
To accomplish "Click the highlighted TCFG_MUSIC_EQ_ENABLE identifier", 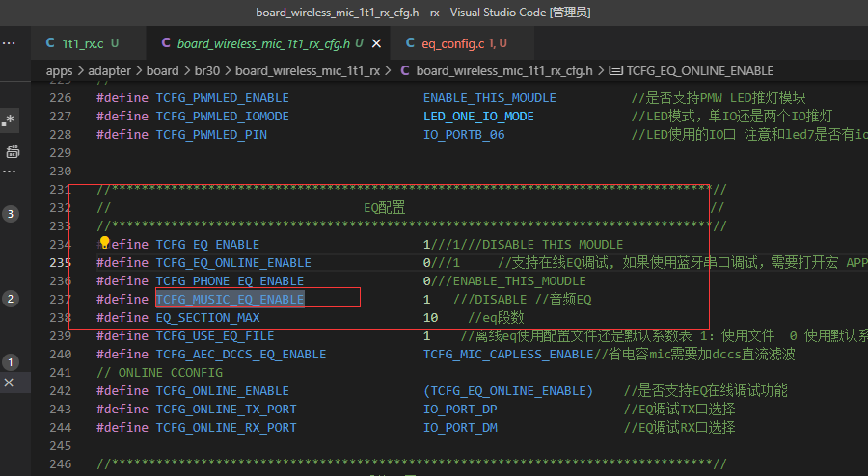I will (231, 299).
